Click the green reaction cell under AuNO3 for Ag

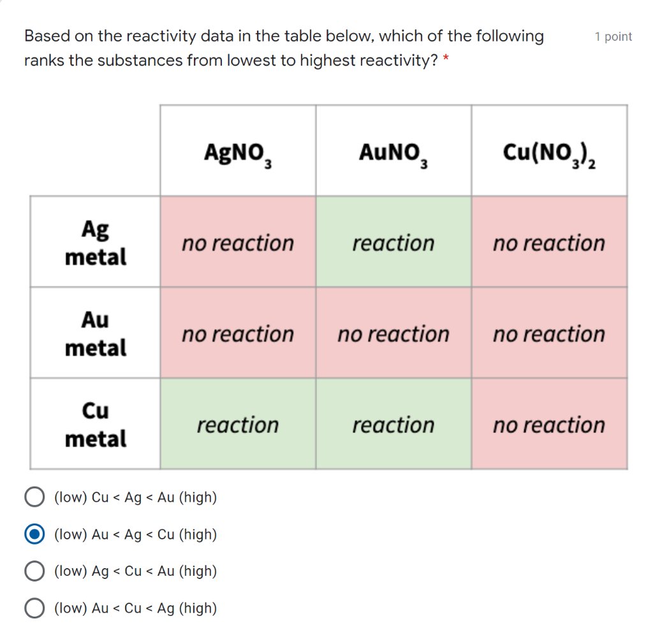click(393, 242)
